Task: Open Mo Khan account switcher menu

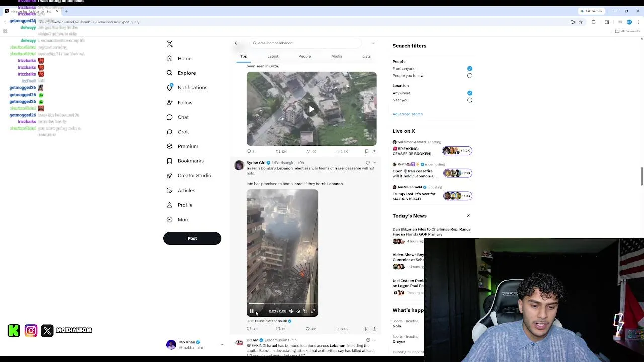Action: (x=222, y=345)
